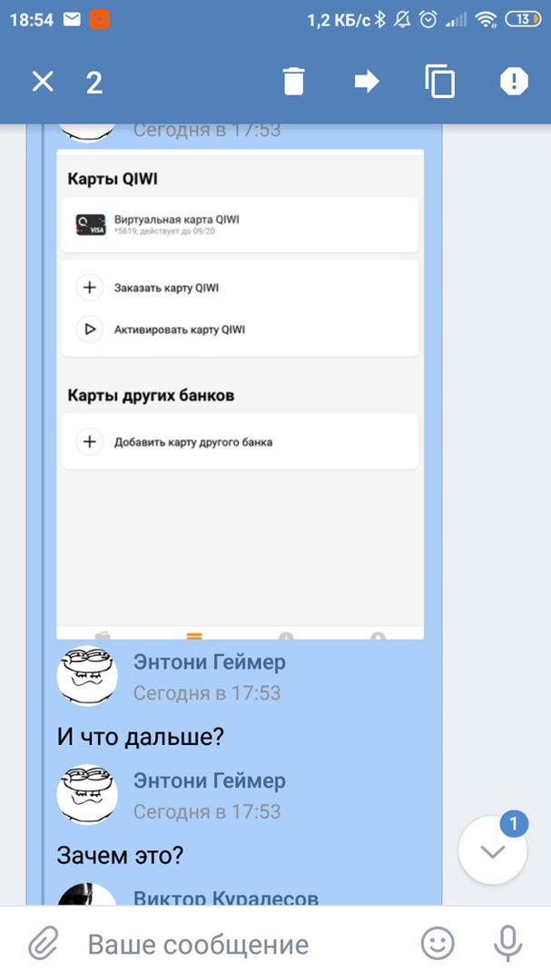Open Энтони Геймер profile above 'И что дальше?'
Viewport: 551px width, 980px height.
[210, 661]
